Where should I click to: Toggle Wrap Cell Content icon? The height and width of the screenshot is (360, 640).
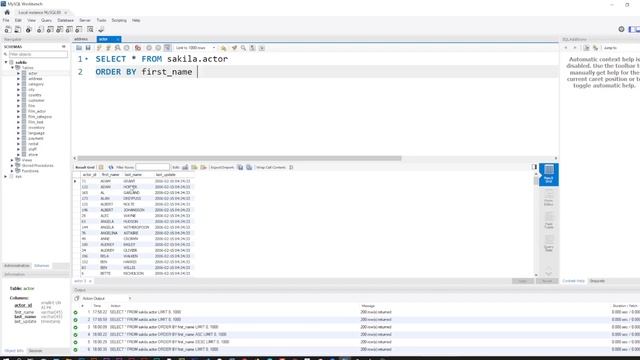pyautogui.click(x=291, y=167)
